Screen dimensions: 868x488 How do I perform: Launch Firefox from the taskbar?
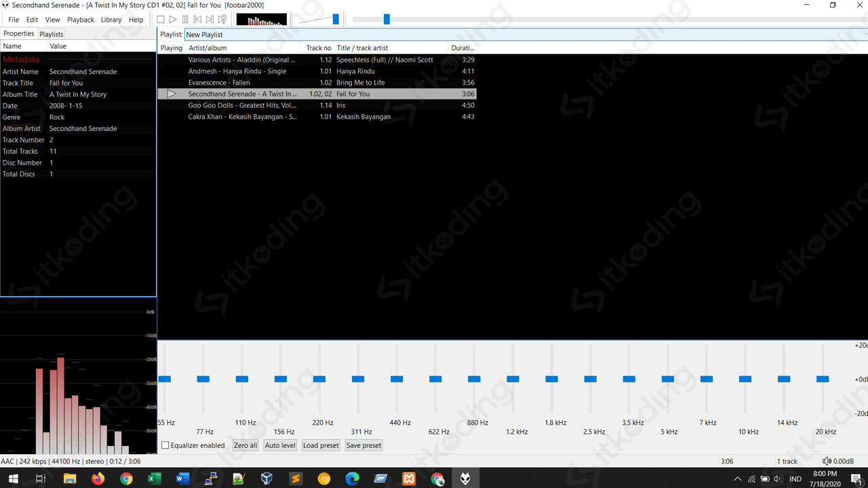click(x=98, y=479)
